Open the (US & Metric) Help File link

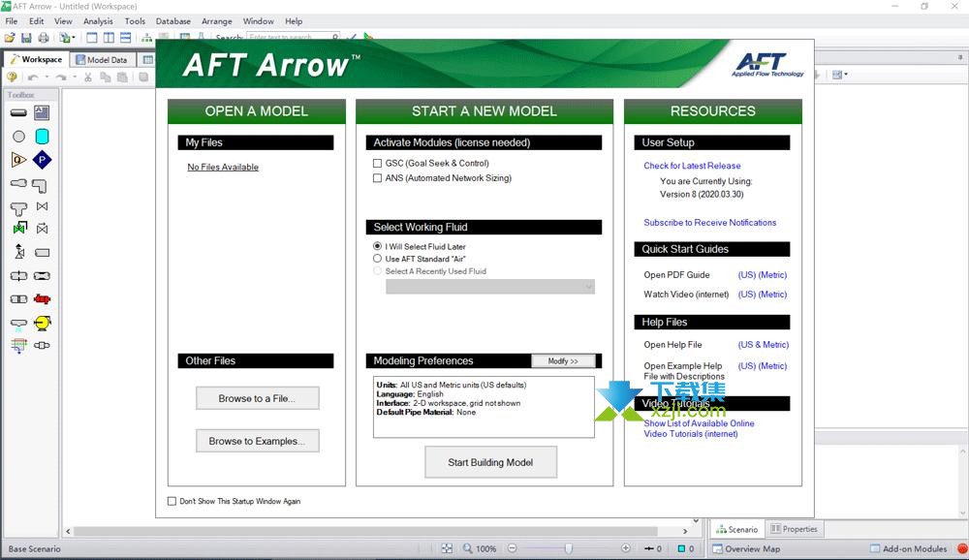point(764,345)
